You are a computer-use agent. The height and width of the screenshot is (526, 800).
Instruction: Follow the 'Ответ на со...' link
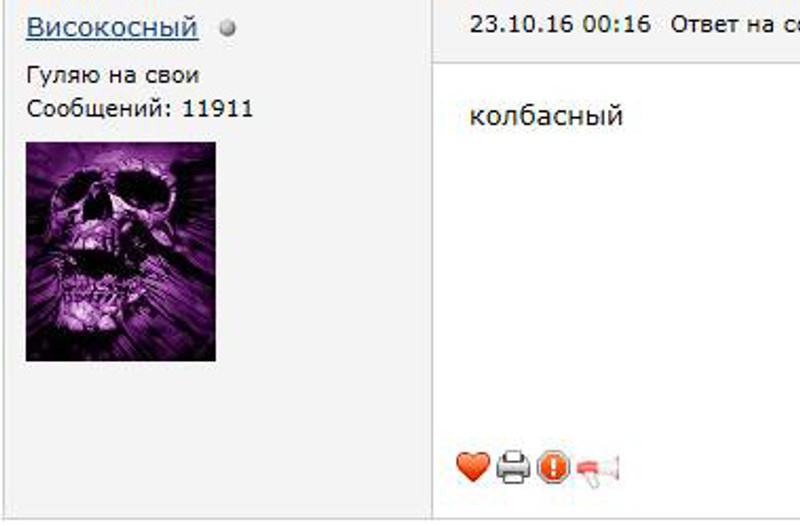(x=735, y=24)
